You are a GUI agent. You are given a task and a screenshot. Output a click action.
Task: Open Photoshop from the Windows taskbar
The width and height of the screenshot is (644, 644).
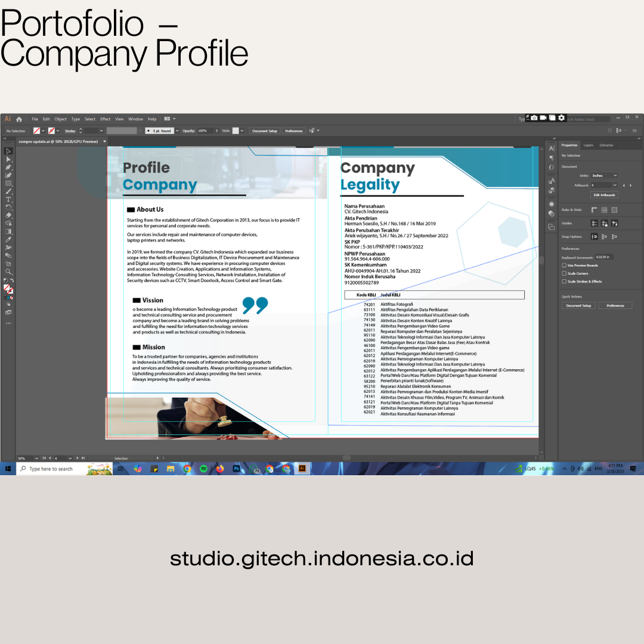pyautogui.click(x=236, y=469)
